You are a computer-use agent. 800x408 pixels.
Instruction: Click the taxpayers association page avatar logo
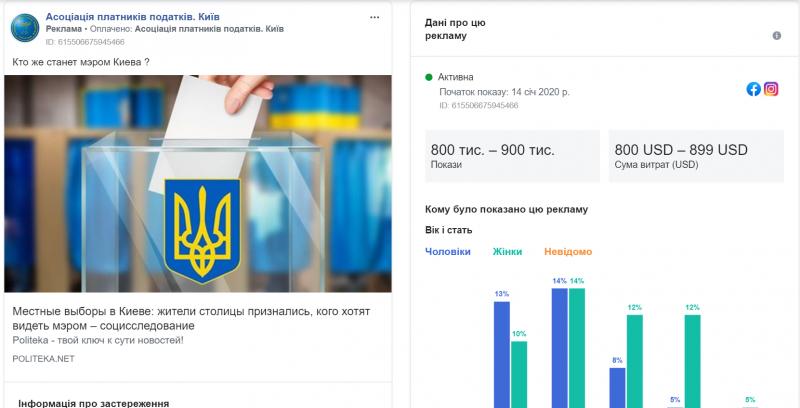click(x=25, y=28)
